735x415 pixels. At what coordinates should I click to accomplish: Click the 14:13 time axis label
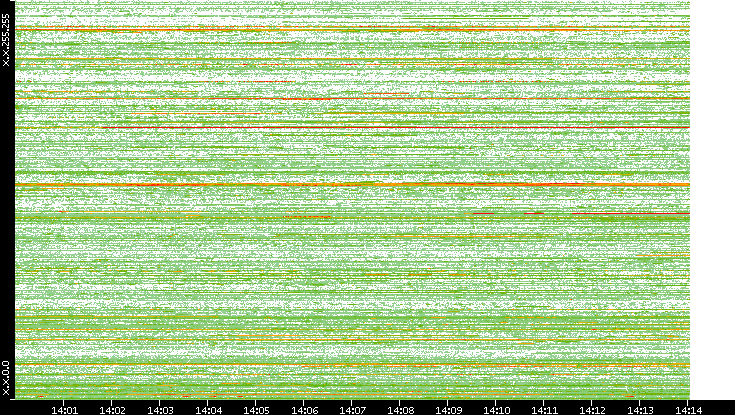640,410
